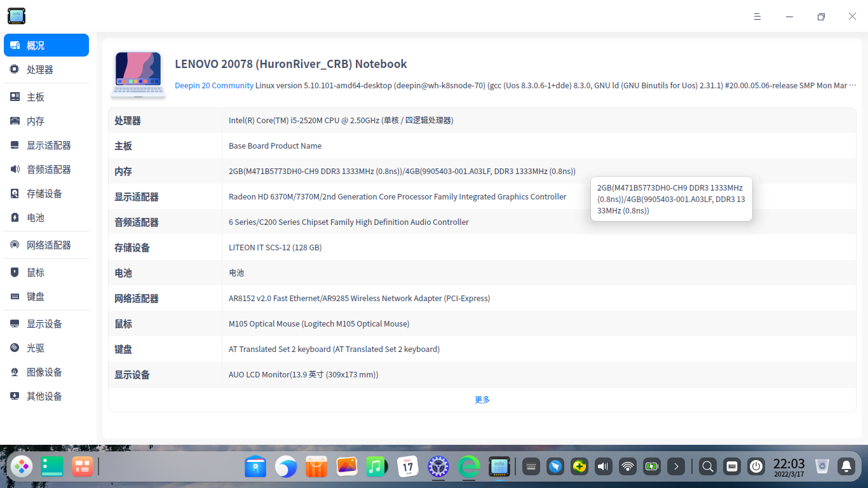Go to the 主板 section
The height and width of the screenshot is (488, 868).
click(46, 97)
